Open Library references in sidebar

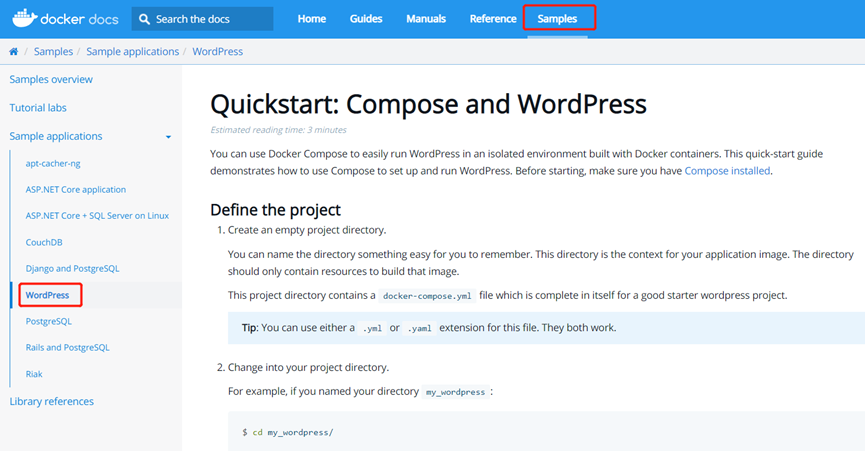tap(51, 401)
